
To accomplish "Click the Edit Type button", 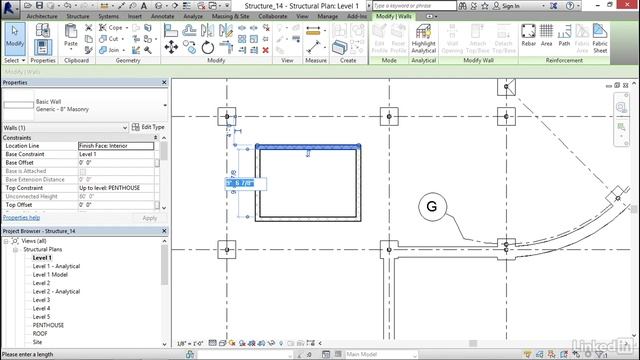I will (148, 127).
